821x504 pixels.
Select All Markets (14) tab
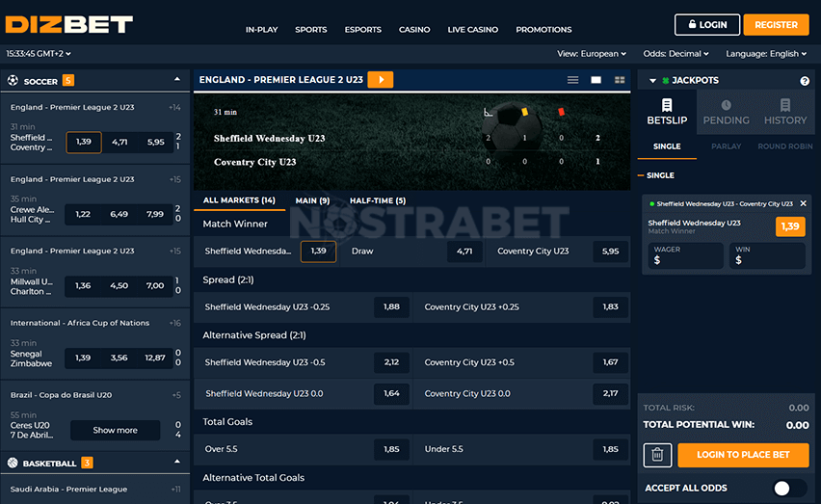coord(239,200)
